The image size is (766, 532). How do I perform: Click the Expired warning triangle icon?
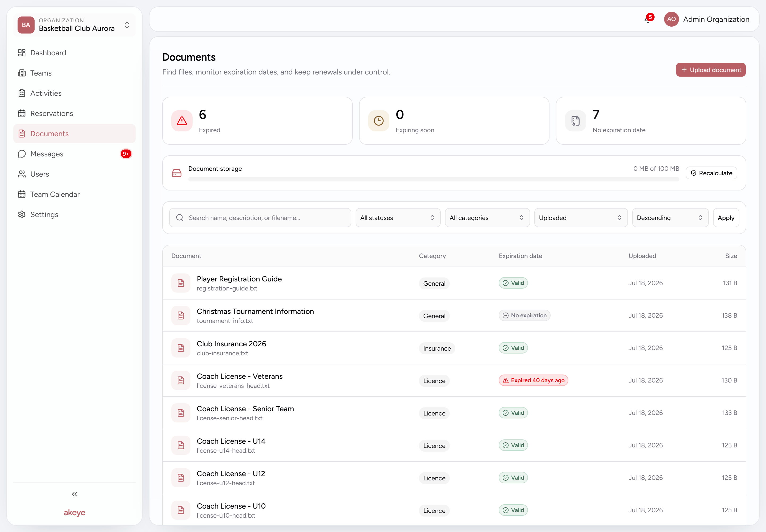[182, 121]
